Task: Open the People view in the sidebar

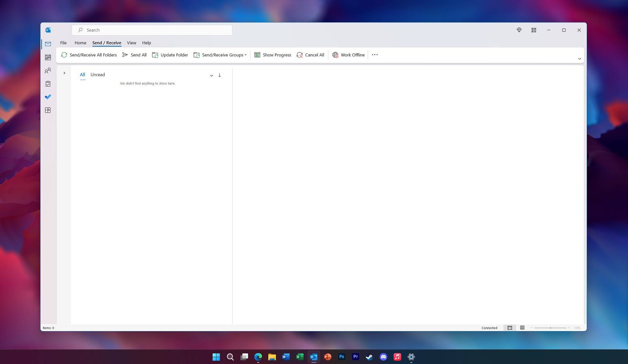Action: [x=48, y=70]
